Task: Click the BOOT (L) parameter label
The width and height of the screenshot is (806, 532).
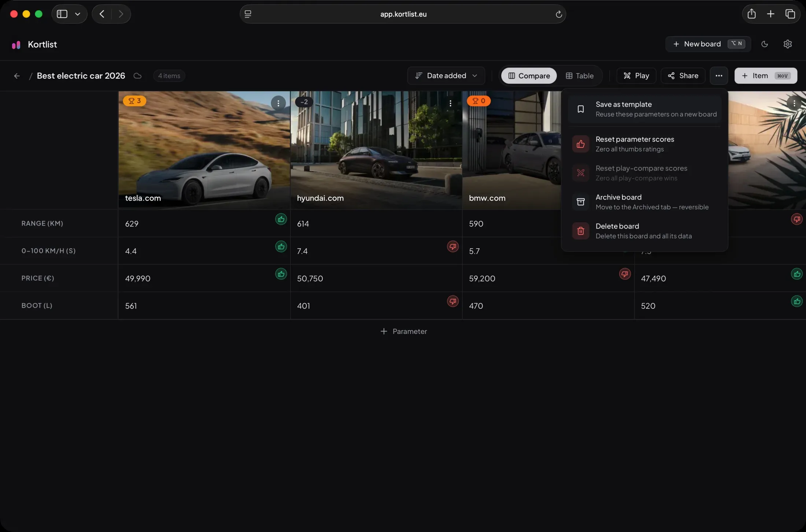Action: point(37,305)
